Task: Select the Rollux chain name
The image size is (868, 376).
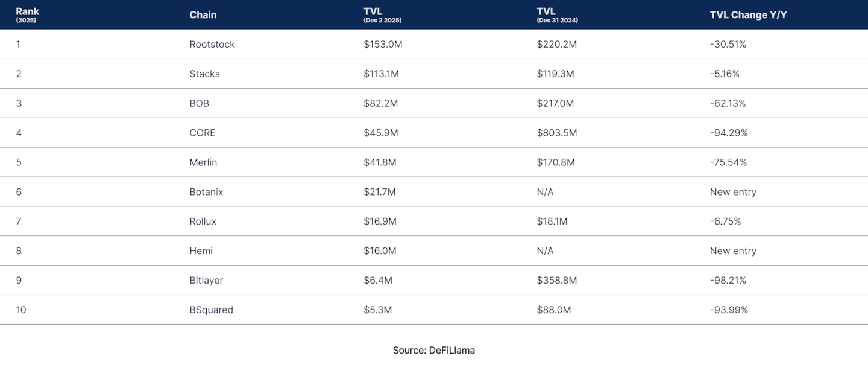Action: click(203, 222)
